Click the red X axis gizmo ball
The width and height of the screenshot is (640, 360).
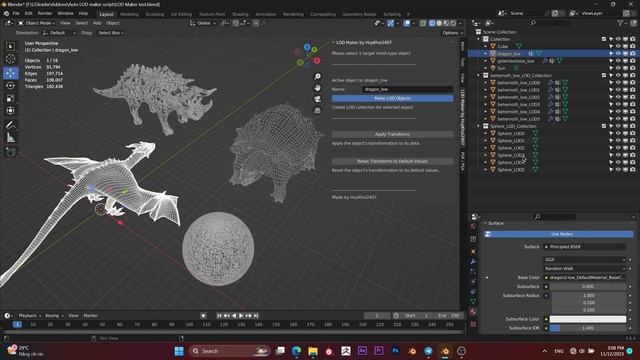coord(317,61)
